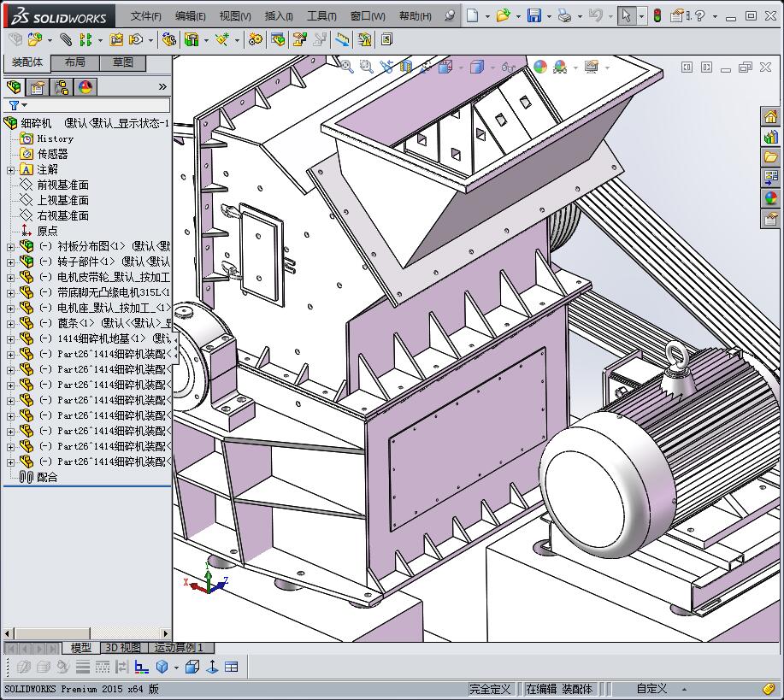Screen dimensions: 784x700
Task: Click the Zoom to Fit magnifier icon
Action: [346, 67]
